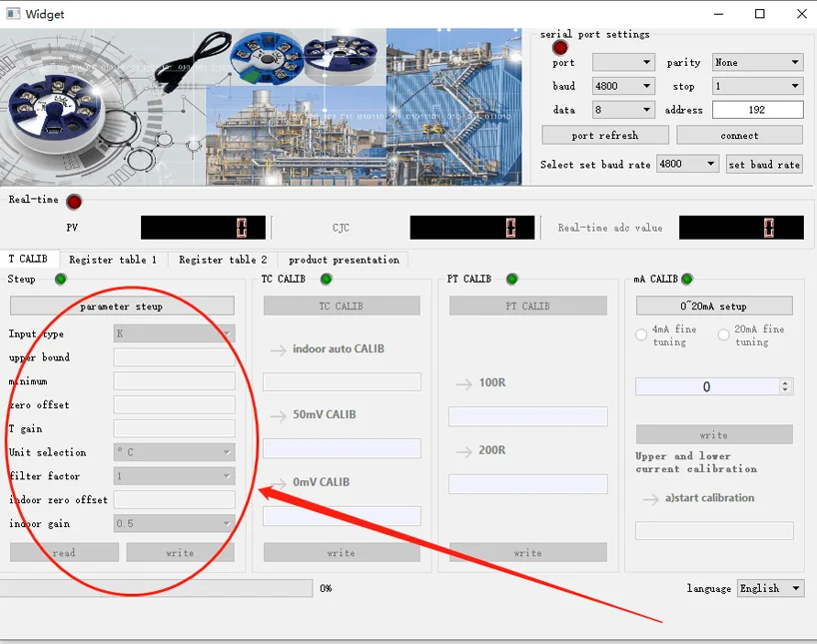
Task: Open the port dropdown list
Action: coord(623,63)
